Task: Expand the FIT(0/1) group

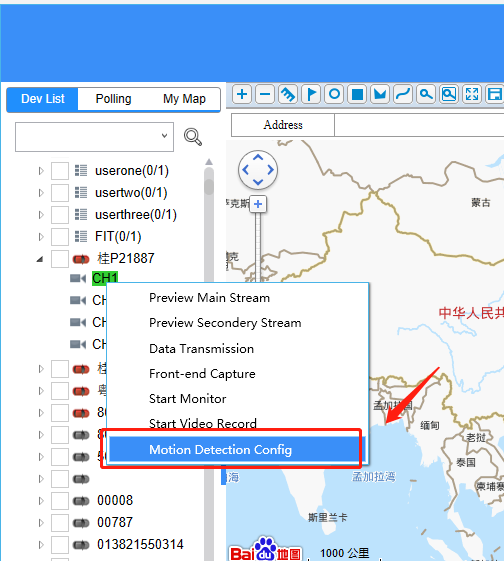Action: (x=41, y=236)
